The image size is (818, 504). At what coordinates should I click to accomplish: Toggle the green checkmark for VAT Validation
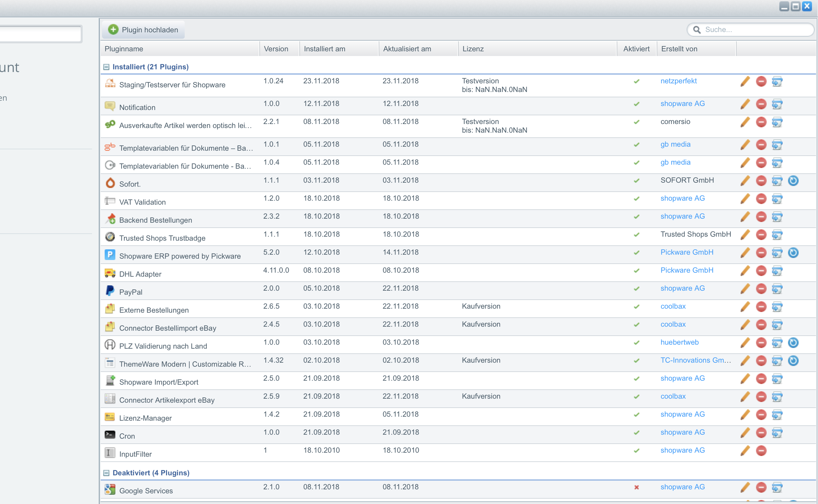click(636, 199)
